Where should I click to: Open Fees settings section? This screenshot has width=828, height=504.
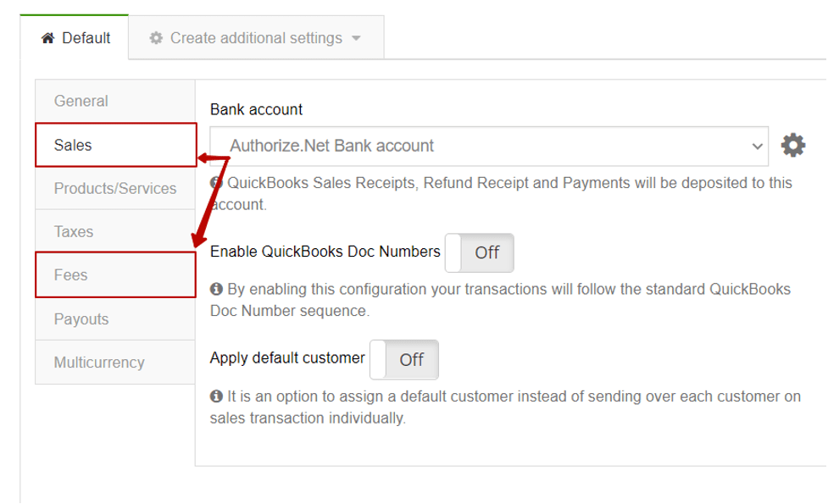point(115,275)
